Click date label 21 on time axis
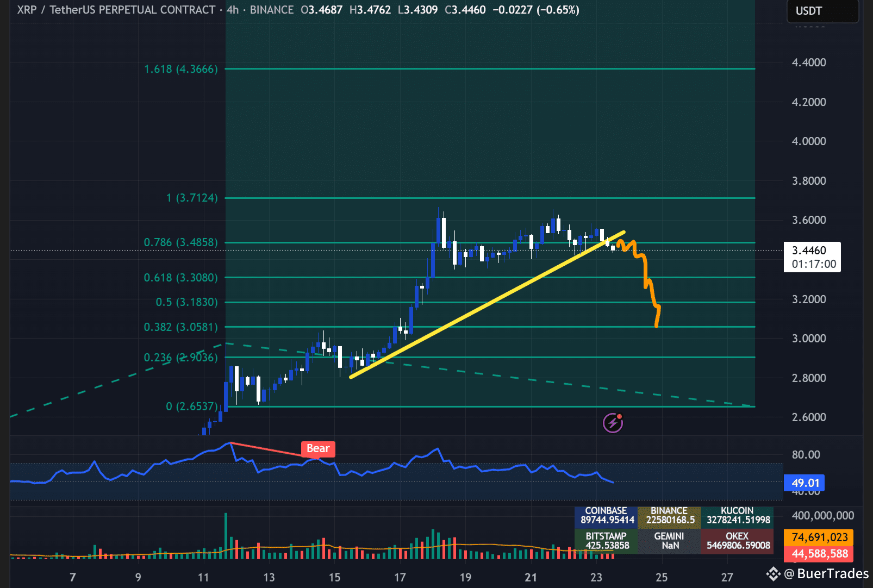The image size is (873, 588). (531, 577)
